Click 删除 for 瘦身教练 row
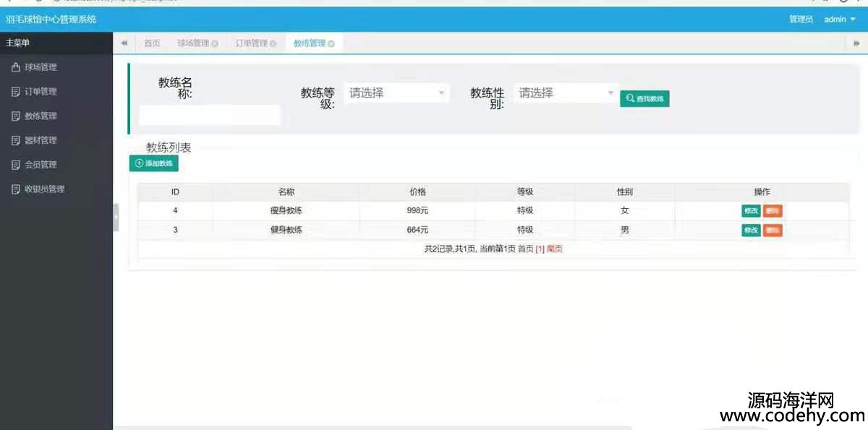This screenshot has width=868, height=430. pos(773,211)
